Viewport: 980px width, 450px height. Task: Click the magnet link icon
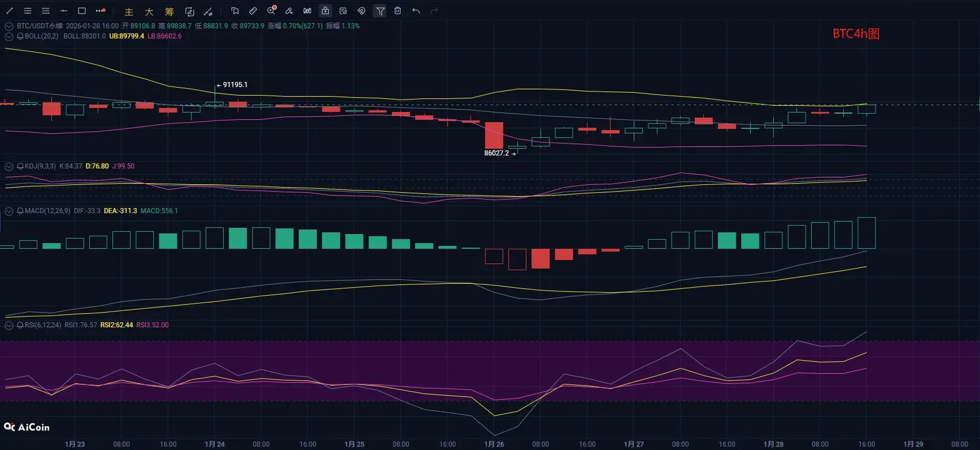[361, 11]
